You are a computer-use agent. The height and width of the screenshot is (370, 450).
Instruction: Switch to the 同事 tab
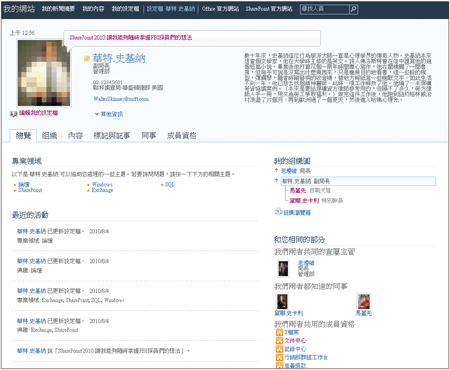click(x=149, y=135)
